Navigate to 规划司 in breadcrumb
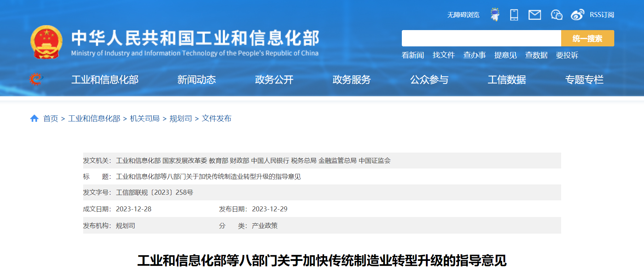This screenshot has width=644, height=274. [x=181, y=119]
